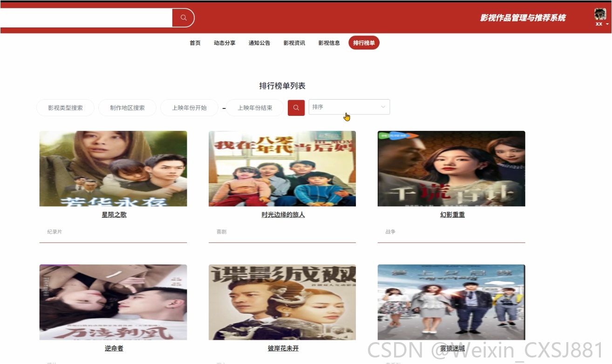
Task: Switch to the 通知公告 tab
Action: (x=259, y=43)
